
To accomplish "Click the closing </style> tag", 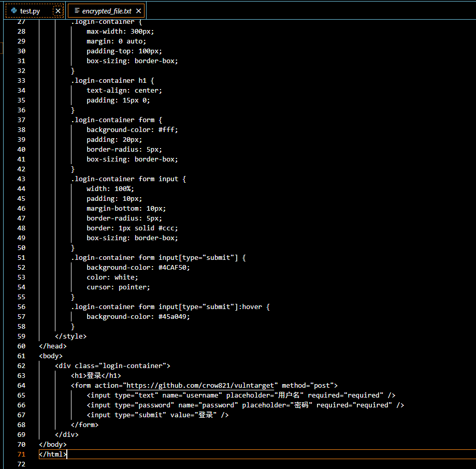I will [x=70, y=336].
